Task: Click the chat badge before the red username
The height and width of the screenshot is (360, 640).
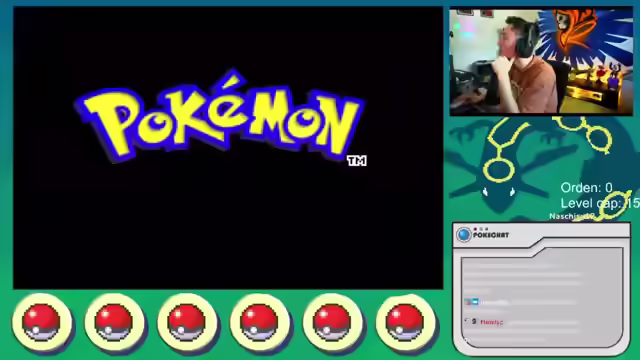Action: (473, 321)
